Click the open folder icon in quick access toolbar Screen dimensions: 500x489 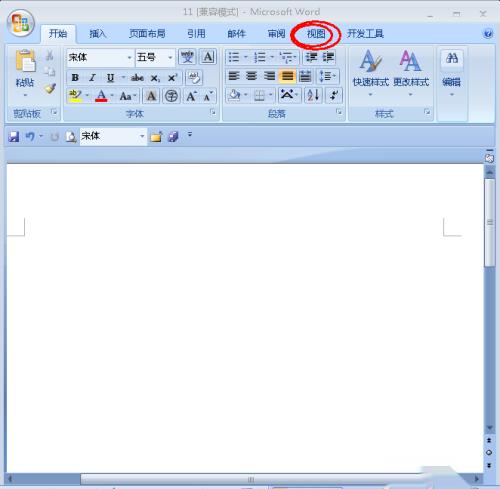[x=156, y=136]
